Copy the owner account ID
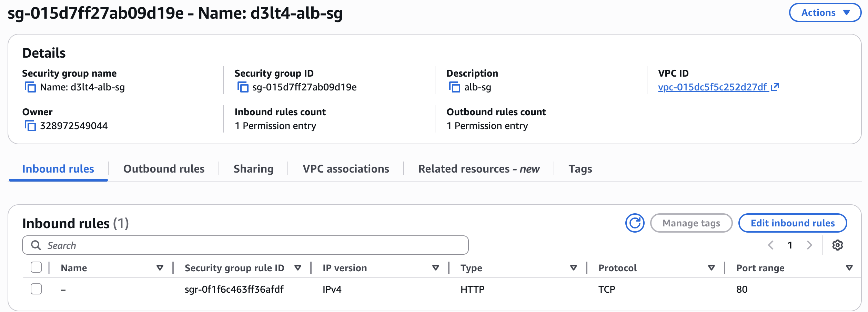Screen dimensions: 868x312 30,126
